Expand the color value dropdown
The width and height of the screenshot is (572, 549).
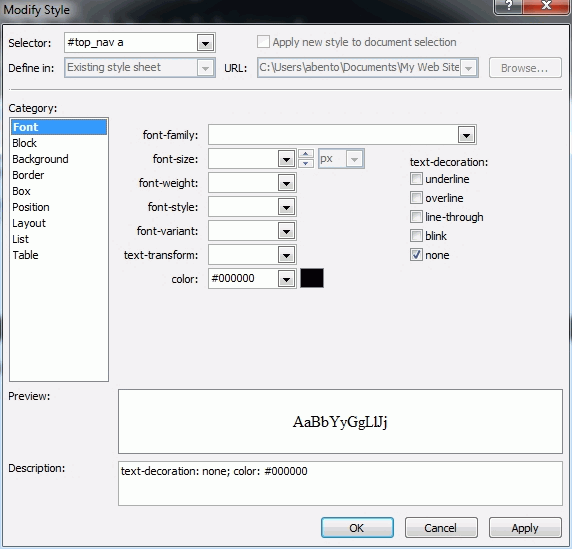coord(286,279)
